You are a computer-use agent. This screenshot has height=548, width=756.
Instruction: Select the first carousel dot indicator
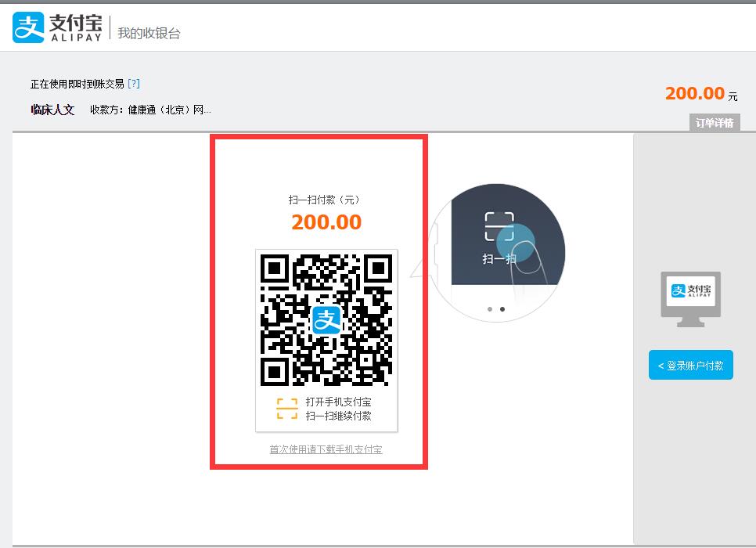tap(490, 309)
